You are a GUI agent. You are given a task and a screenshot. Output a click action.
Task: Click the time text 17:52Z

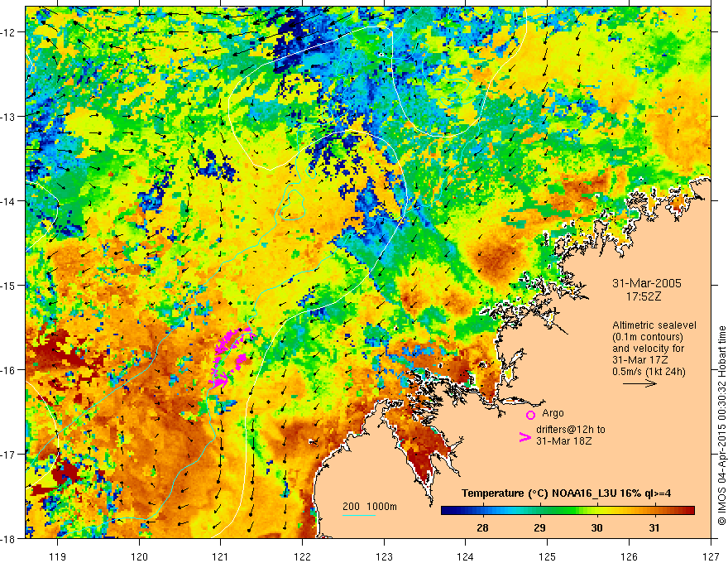[x=643, y=296]
